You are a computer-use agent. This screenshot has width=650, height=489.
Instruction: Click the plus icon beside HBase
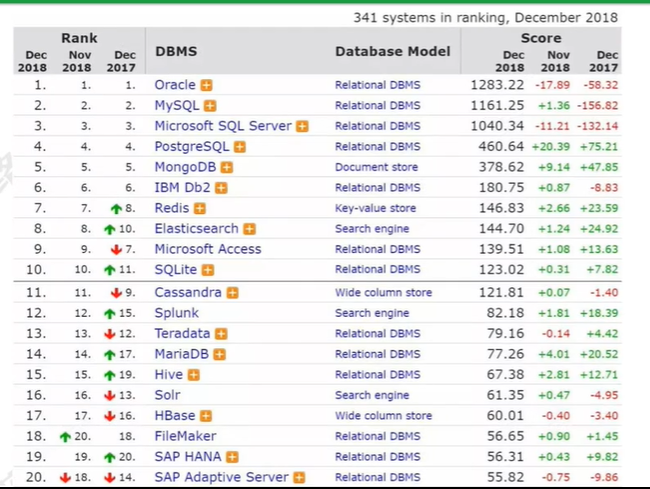pos(206,416)
